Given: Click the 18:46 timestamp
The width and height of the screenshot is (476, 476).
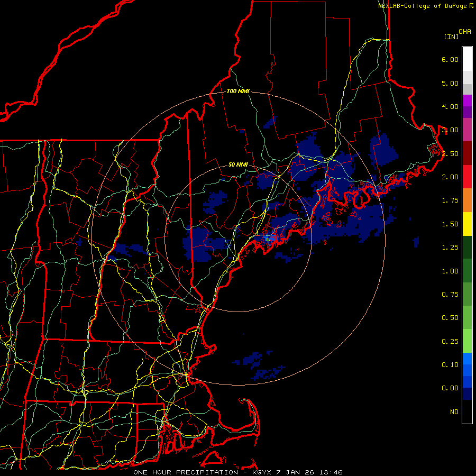Looking at the screenshot, I should (x=331, y=472).
